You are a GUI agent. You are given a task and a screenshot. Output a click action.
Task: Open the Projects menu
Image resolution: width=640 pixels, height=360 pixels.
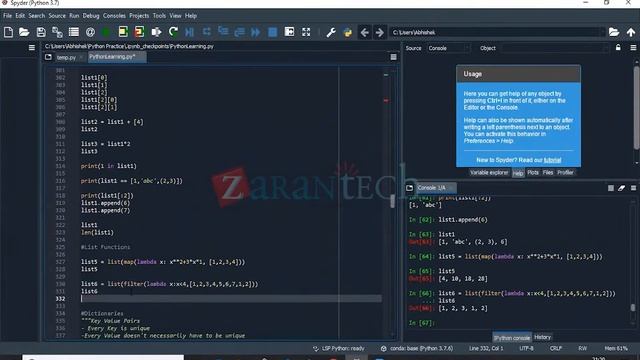click(139, 16)
